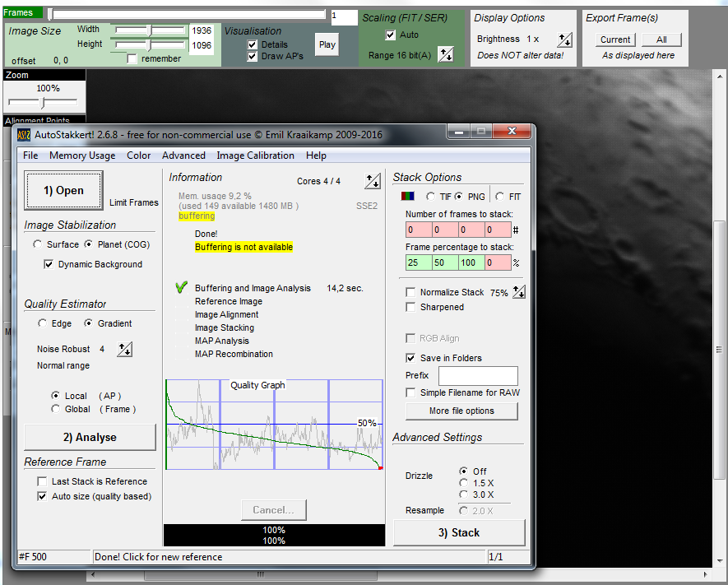This screenshot has width=728, height=585.
Task: Set Drizzle to 3.0 X
Action: [x=463, y=494]
